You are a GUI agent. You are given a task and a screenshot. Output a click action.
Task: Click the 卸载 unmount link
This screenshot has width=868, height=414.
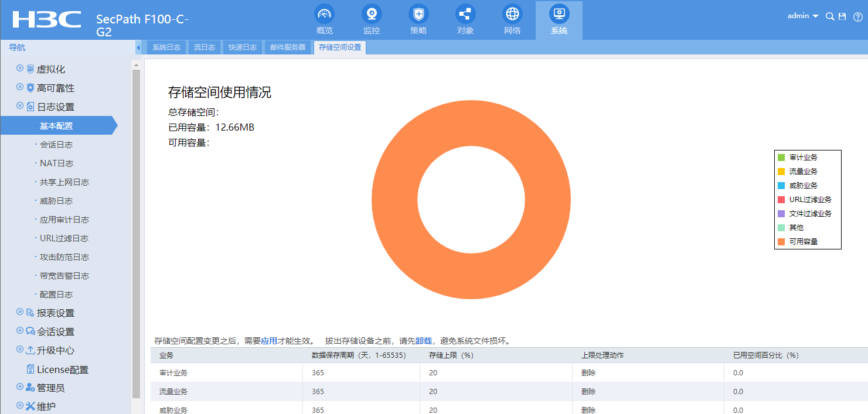[423, 341]
